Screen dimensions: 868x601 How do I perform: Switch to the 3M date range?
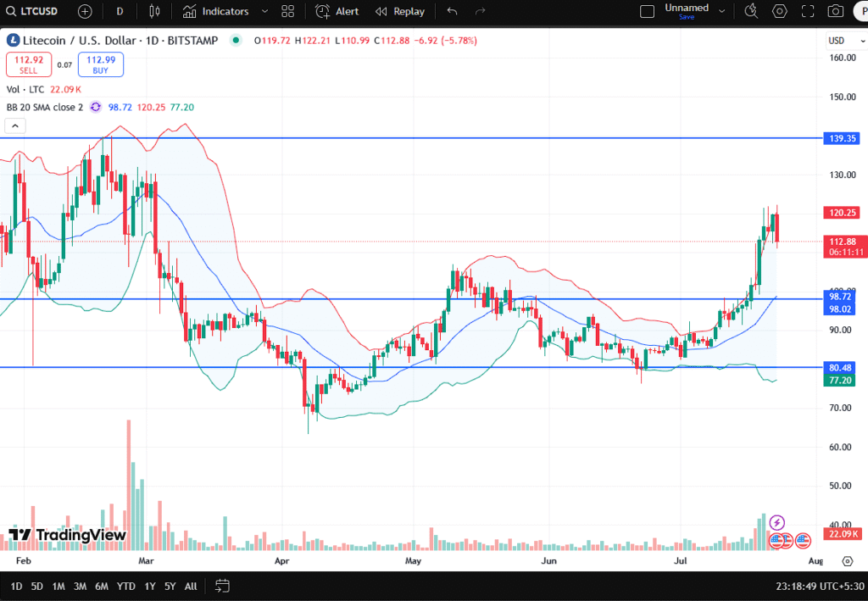80,586
